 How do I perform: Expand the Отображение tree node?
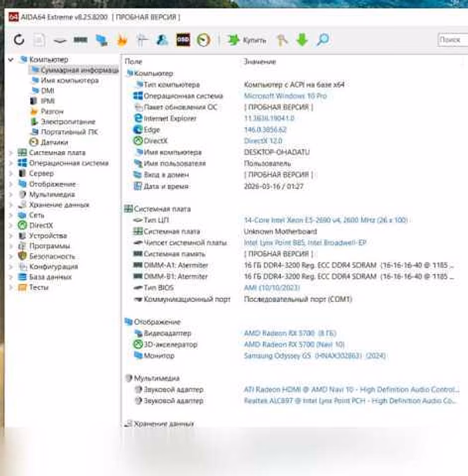tap(11, 184)
